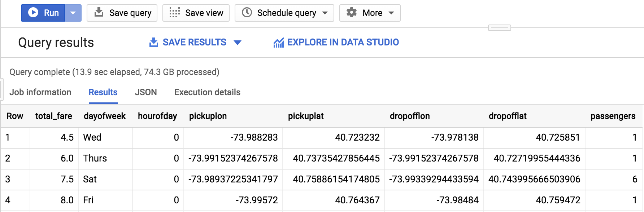Click the More gear icon

pos(351,13)
